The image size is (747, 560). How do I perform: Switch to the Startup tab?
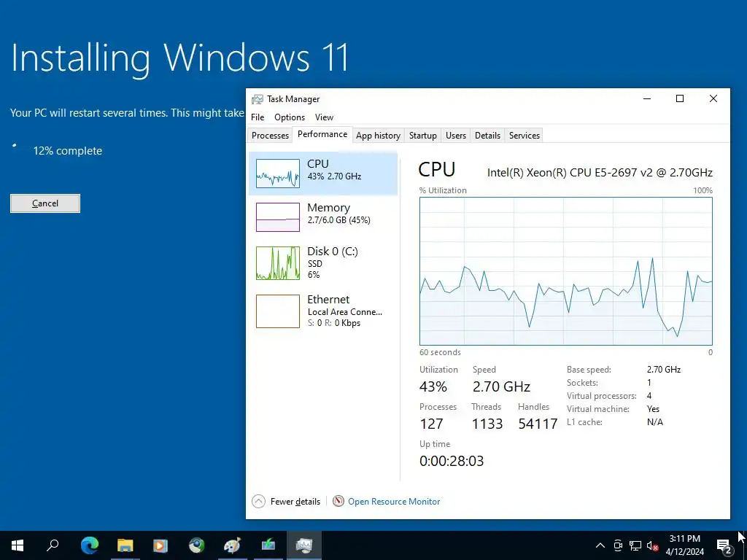422,135
